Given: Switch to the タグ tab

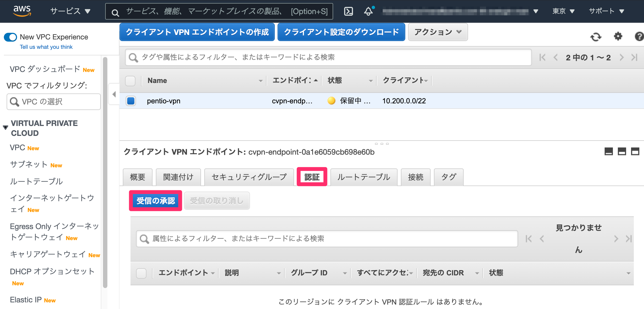Looking at the screenshot, I should (449, 177).
